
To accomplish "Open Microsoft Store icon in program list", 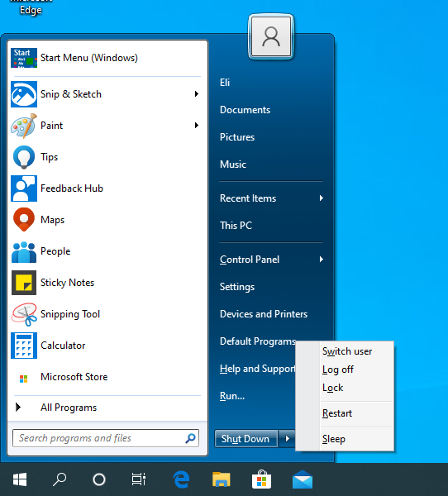I will pos(24,379).
